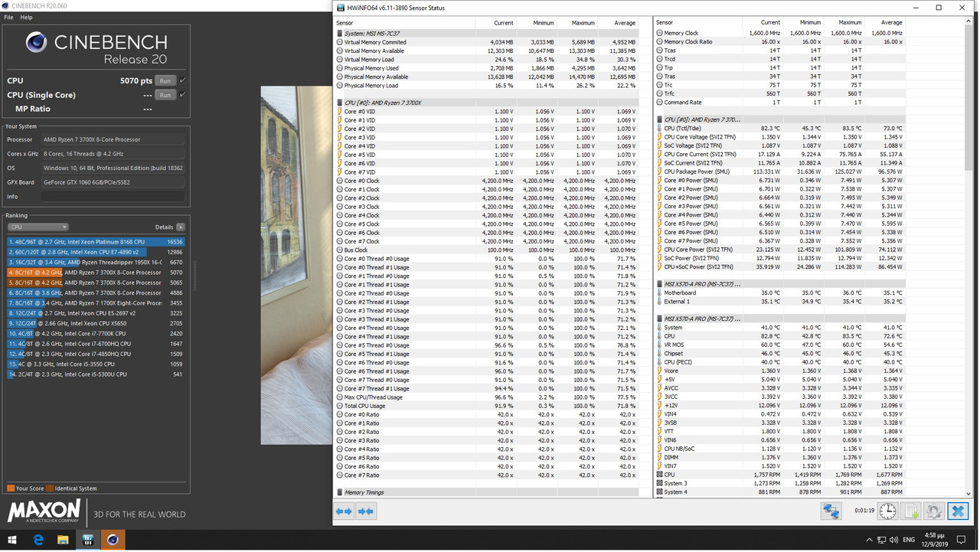
Task: Open the HWiNFO network sharing icon
Action: tap(831, 511)
